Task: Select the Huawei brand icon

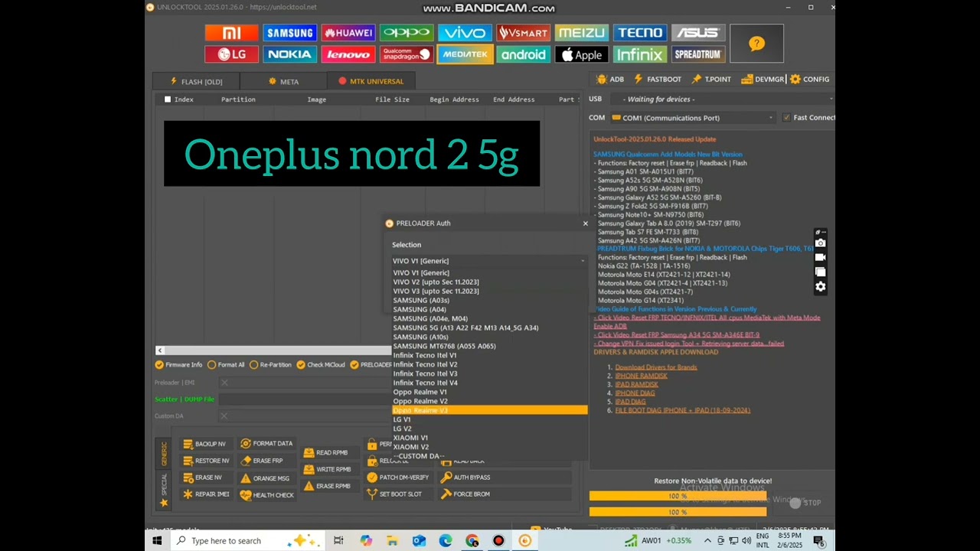Action: click(x=348, y=33)
